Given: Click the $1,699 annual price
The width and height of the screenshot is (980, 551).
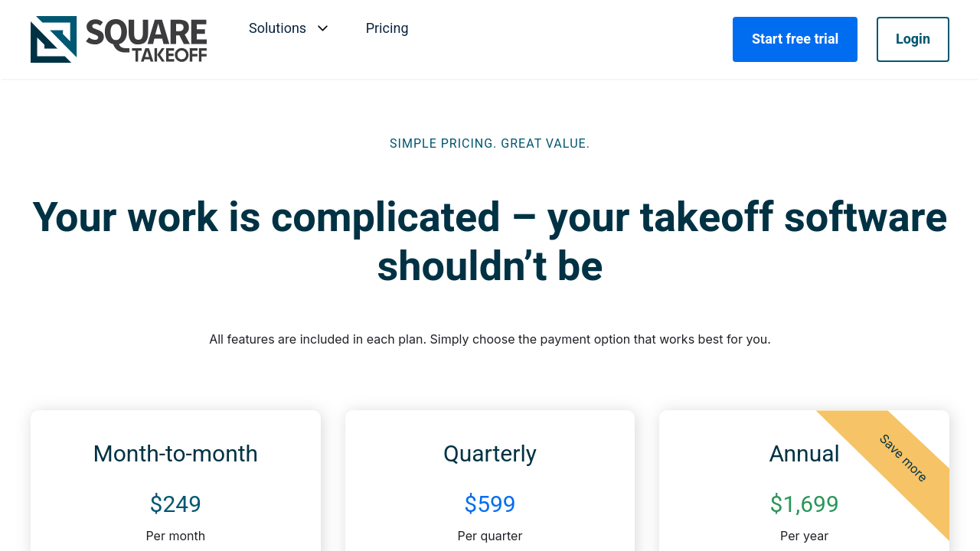Looking at the screenshot, I should point(804,504).
